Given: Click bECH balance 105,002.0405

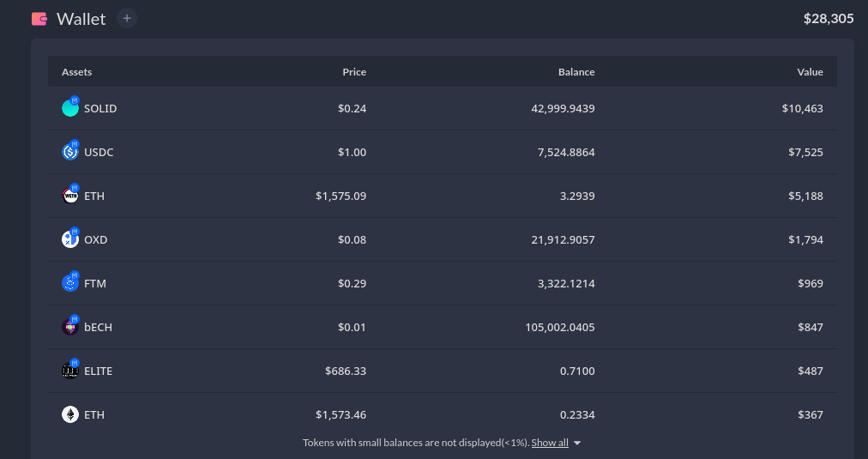Looking at the screenshot, I should click(560, 327).
